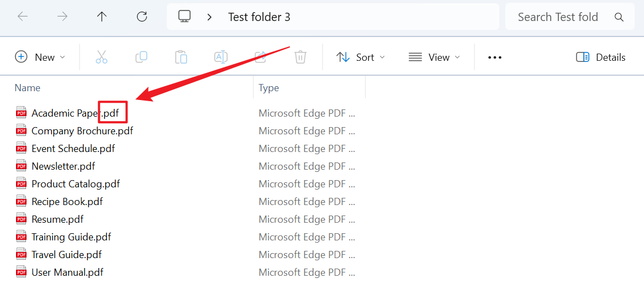
Task: Click the Back navigation arrow
Action: 23,17
